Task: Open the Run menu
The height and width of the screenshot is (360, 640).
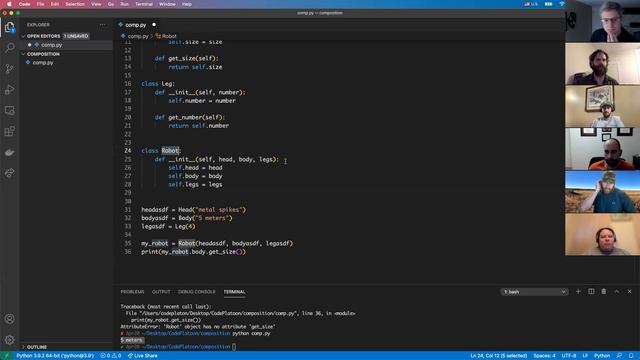Action: (x=124, y=4)
